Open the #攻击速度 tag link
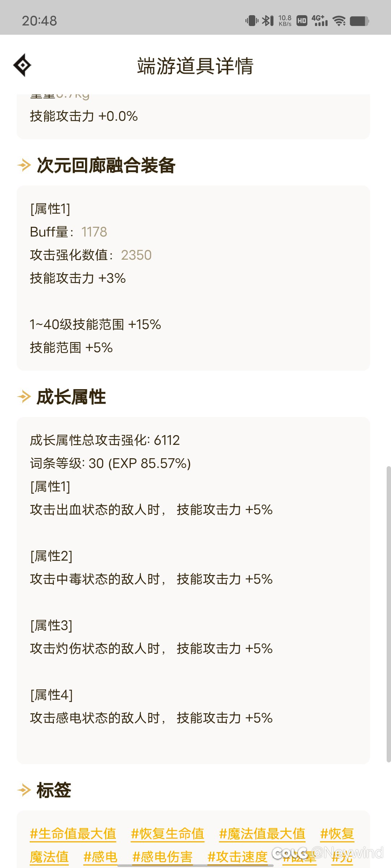 tap(237, 857)
